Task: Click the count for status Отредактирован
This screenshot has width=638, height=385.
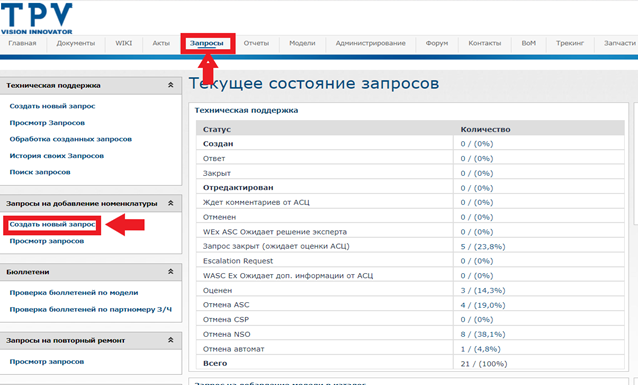Action: [x=477, y=188]
